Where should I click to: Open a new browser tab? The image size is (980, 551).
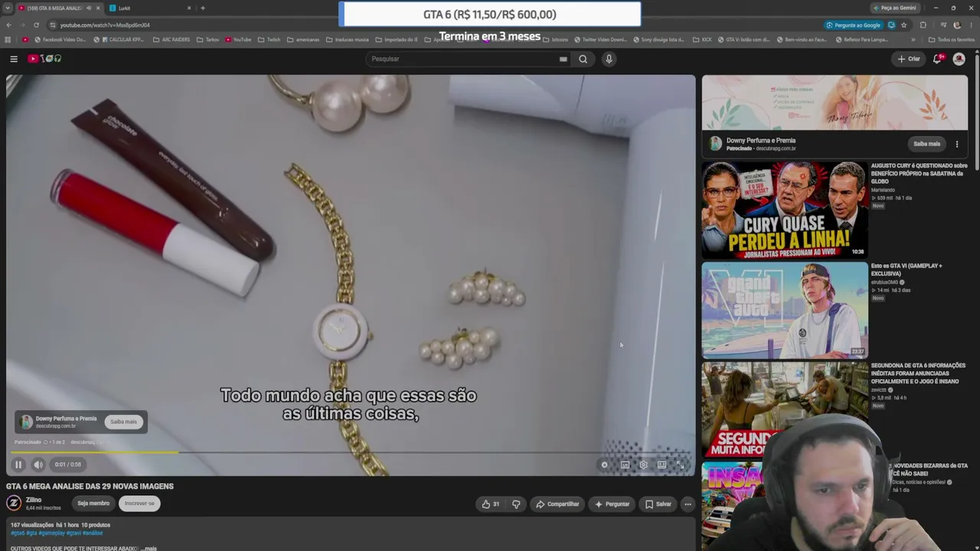[x=203, y=8]
